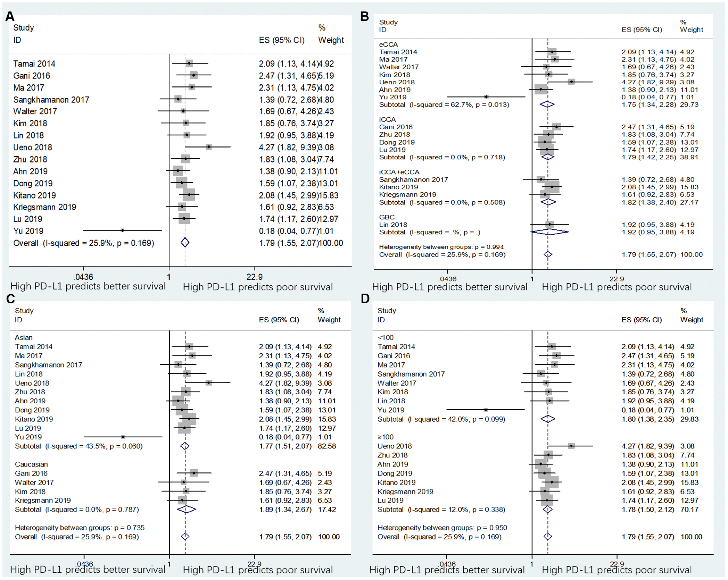Click the 'Asian' subgroup heading in panel C
The image size is (728, 580).
pos(23,337)
